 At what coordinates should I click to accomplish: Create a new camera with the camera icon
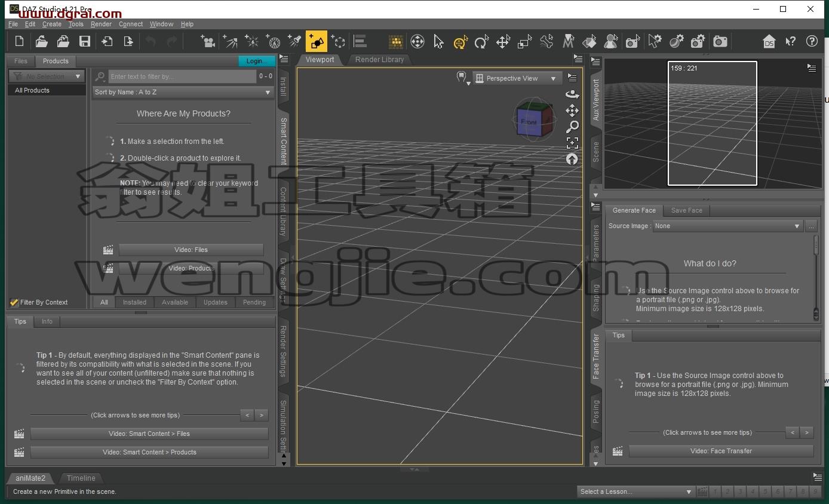(x=208, y=41)
